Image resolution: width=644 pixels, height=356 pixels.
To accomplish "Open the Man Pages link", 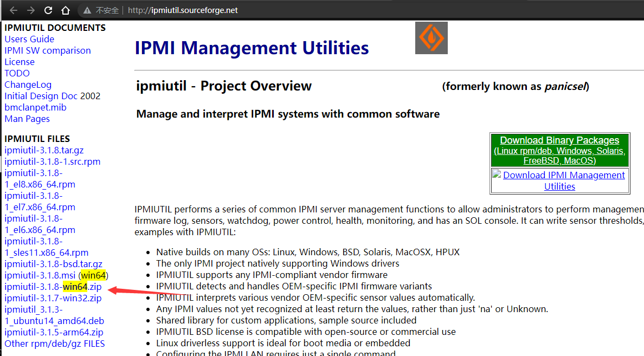I will (x=27, y=119).
